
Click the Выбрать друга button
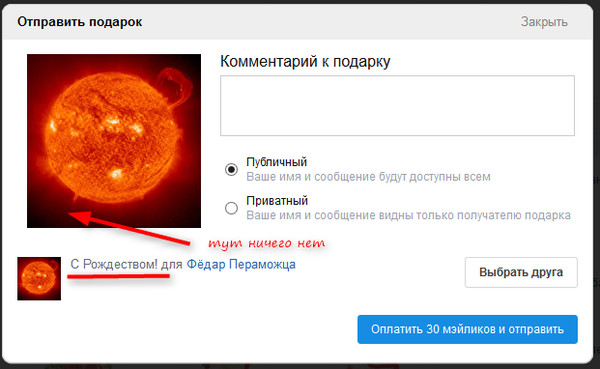click(521, 272)
